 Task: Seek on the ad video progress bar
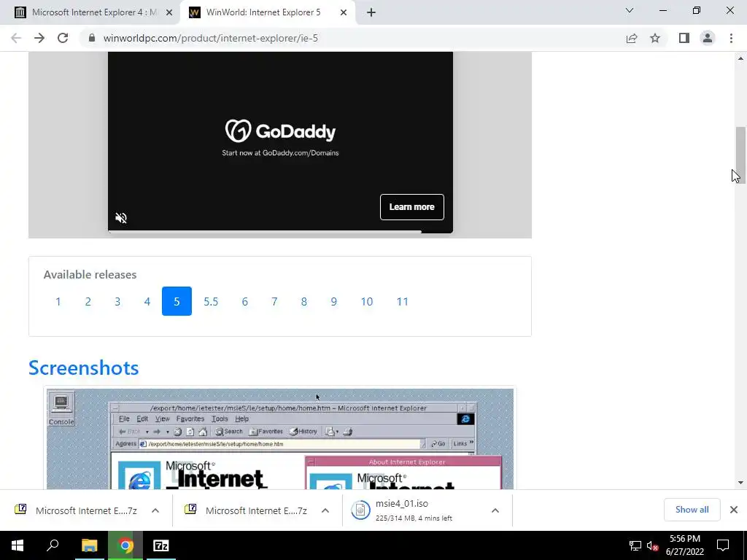[280, 232]
